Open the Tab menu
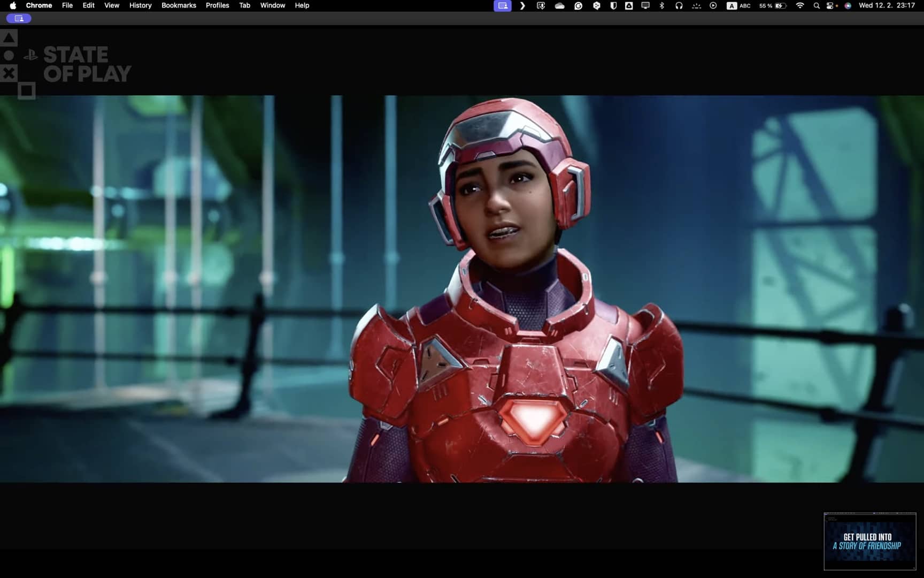The height and width of the screenshot is (578, 924). point(245,5)
